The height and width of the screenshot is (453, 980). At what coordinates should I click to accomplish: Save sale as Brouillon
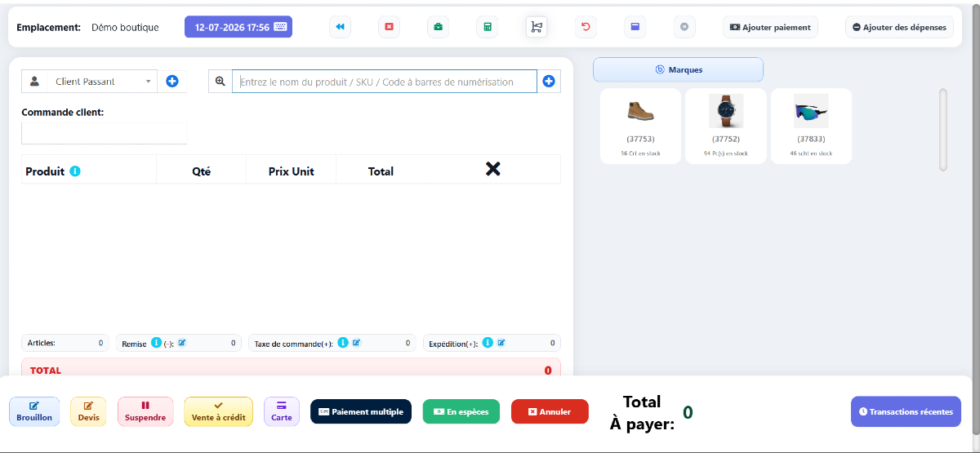[x=34, y=411]
